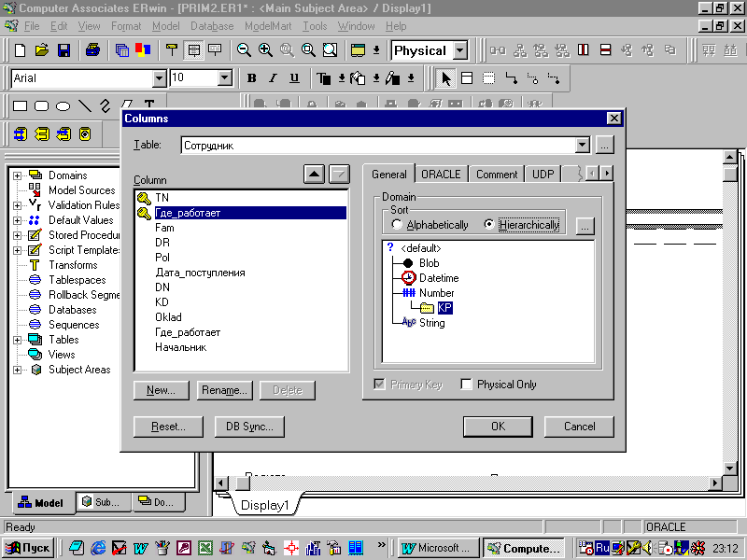Select the String domain in tree

tap(431, 323)
